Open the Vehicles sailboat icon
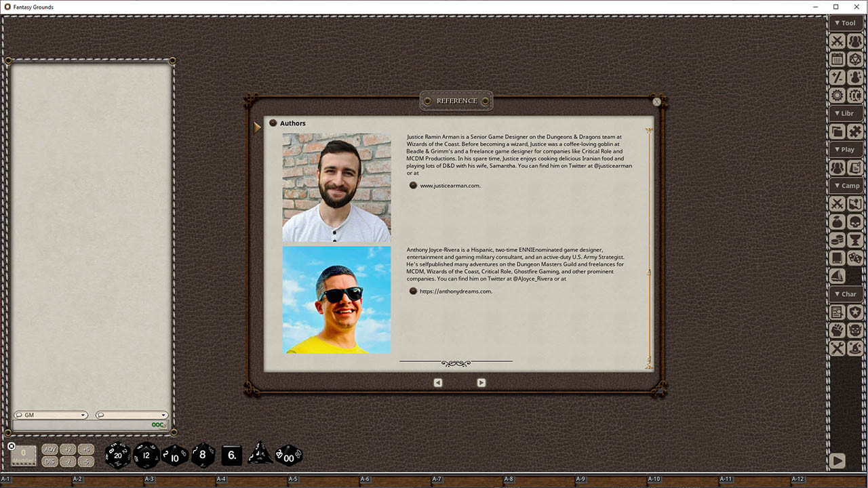The width and height of the screenshot is (868, 488). [837, 276]
